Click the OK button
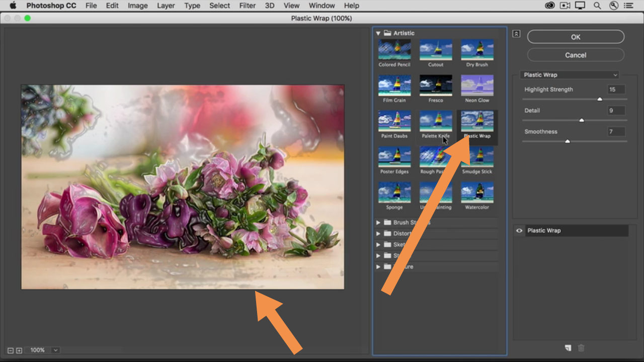The image size is (644, 362). (x=576, y=37)
